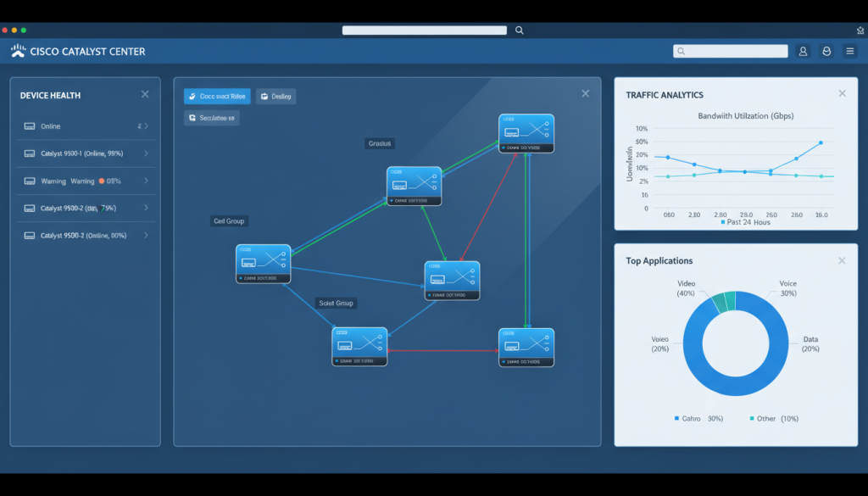This screenshot has height=496, width=868.
Task: Open the user profile icon in the header
Action: 803,51
